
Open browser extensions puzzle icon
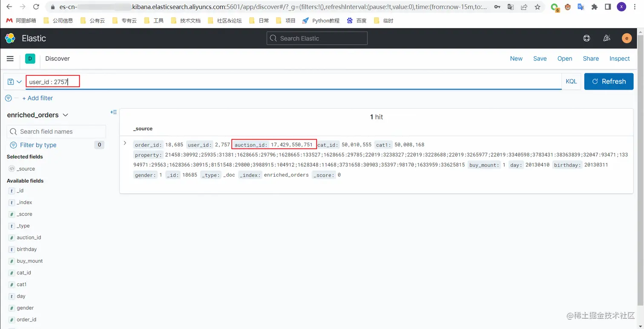click(595, 7)
